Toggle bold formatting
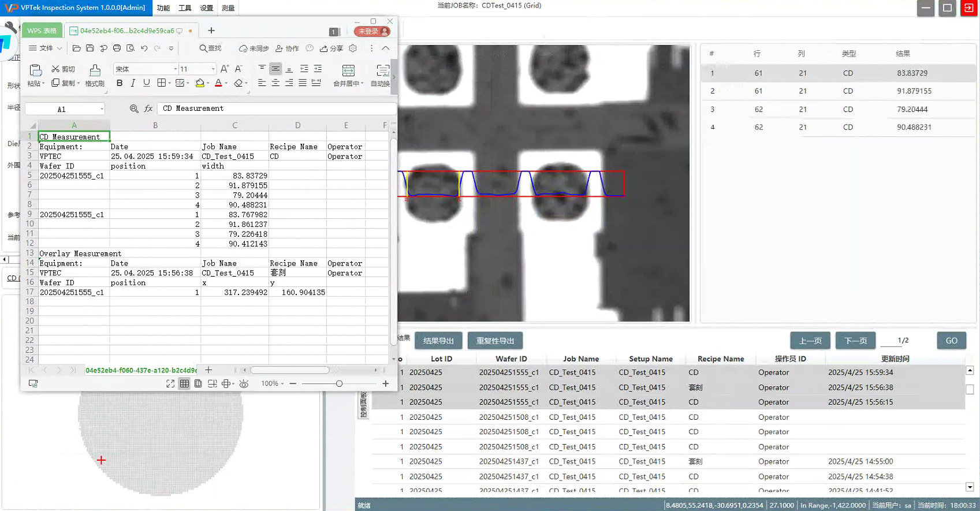 click(120, 83)
